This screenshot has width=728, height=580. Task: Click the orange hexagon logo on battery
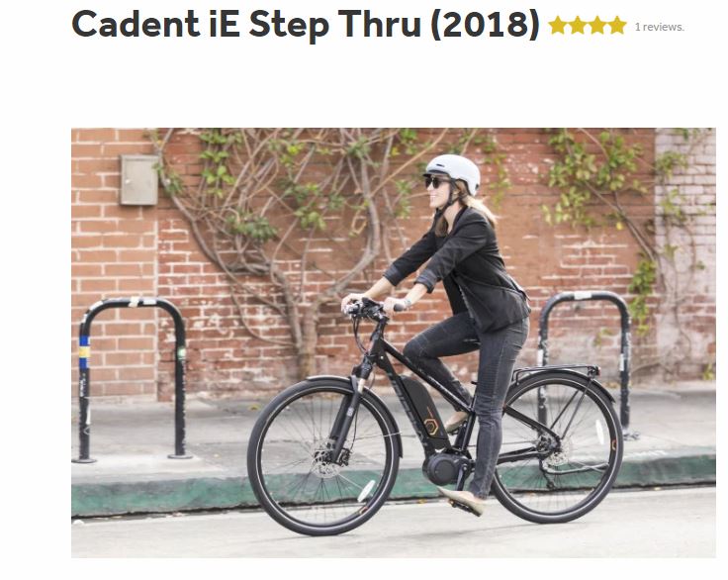pyautogui.click(x=431, y=427)
